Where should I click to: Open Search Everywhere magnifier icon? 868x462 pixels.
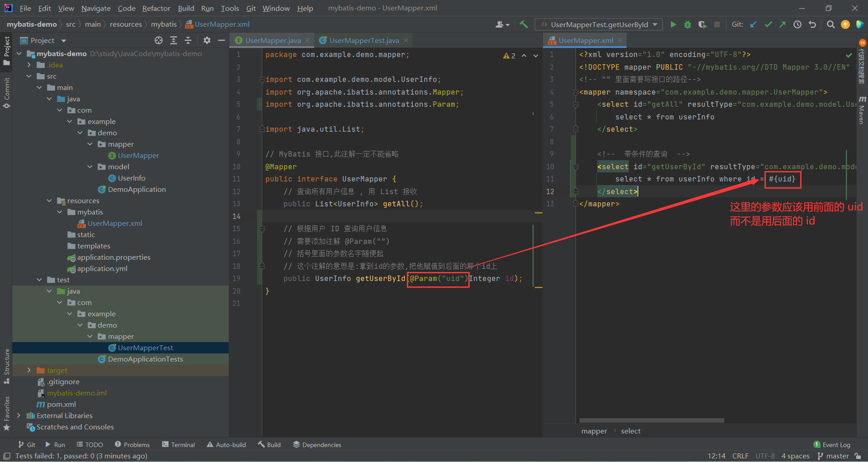point(830,24)
